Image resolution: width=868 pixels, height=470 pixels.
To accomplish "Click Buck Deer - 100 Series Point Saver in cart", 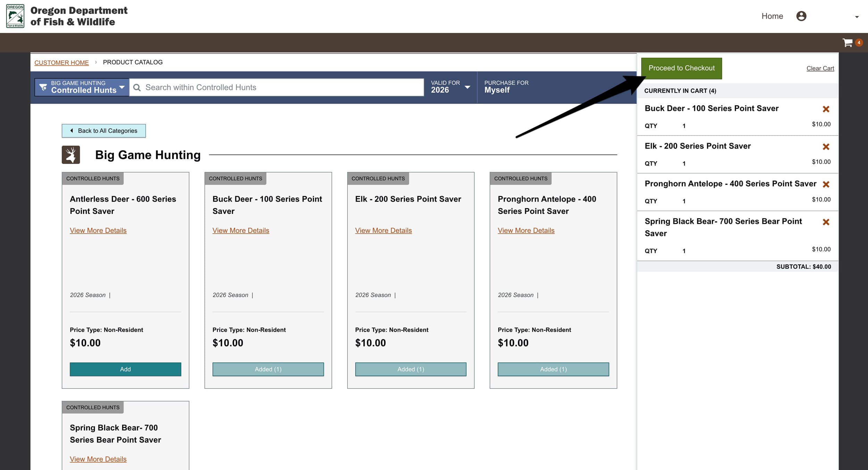I will (711, 108).
